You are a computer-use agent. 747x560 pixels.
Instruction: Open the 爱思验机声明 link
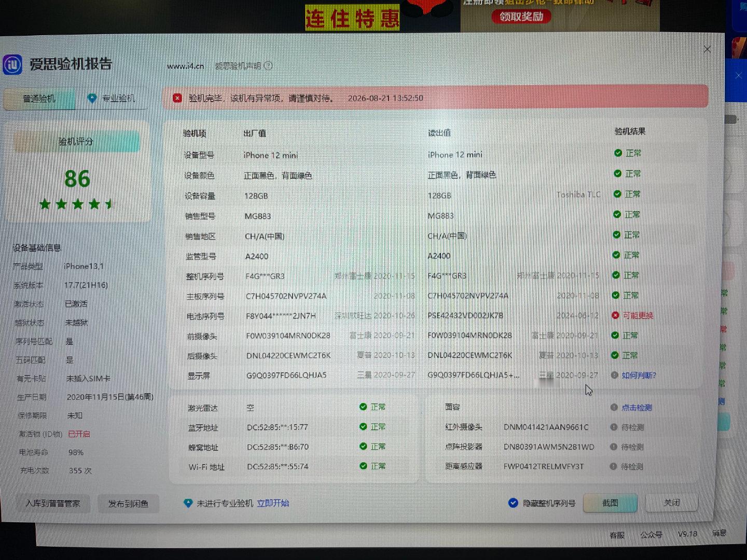tap(238, 66)
